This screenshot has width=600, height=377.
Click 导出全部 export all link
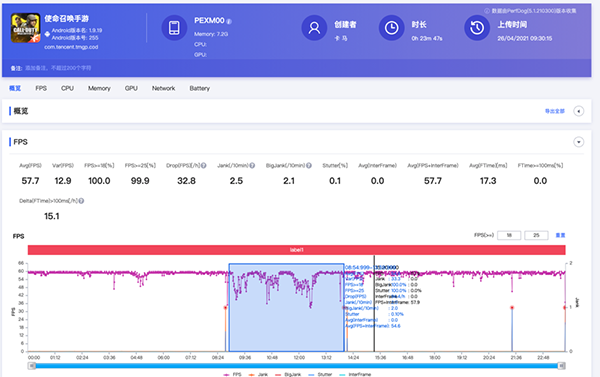tap(555, 111)
